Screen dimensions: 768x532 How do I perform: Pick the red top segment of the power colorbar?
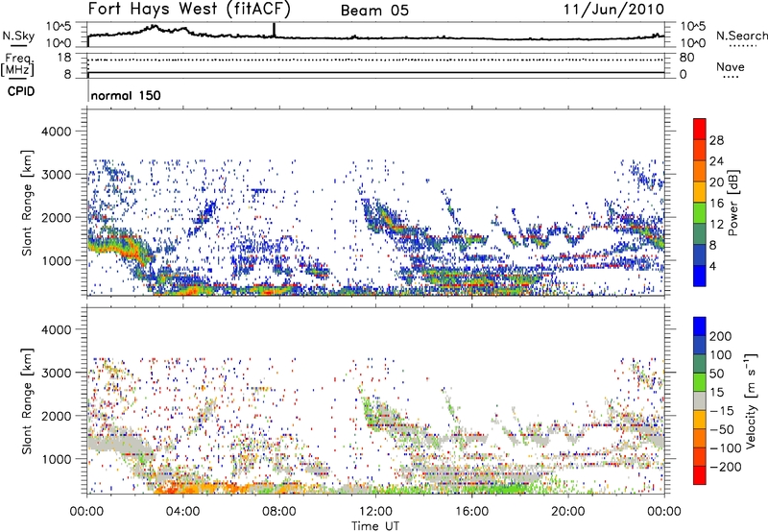[700, 129]
